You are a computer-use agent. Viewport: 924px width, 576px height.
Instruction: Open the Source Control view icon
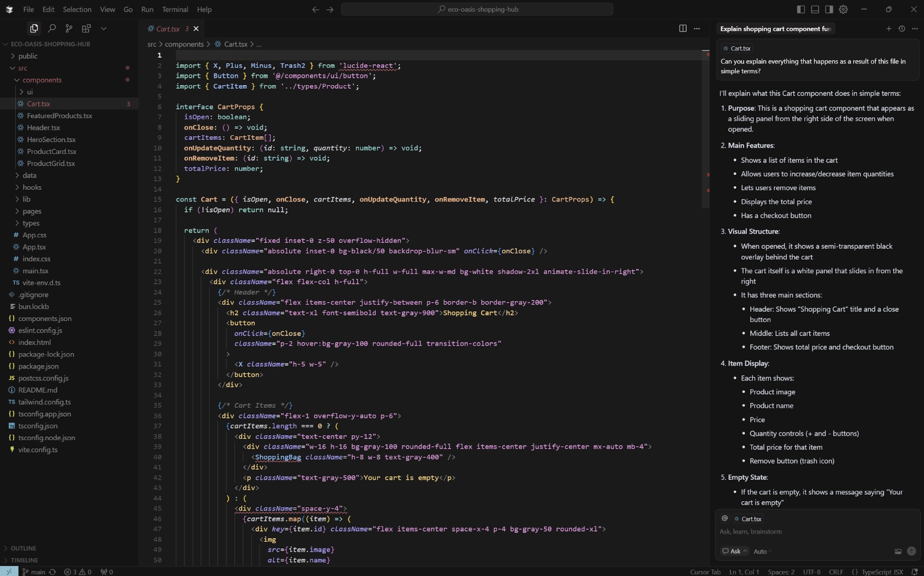tap(68, 28)
